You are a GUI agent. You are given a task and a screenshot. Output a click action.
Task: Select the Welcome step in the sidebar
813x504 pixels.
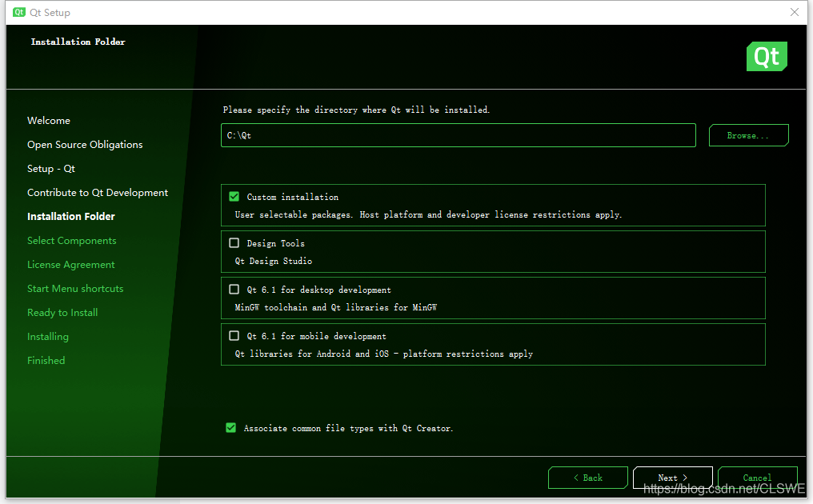tap(49, 120)
